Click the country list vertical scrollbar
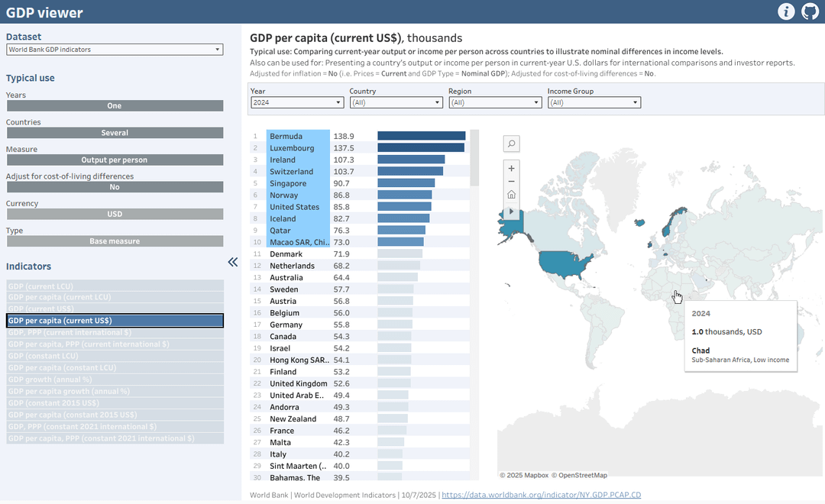This screenshot has width=825, height=504. [x=474, y=305]
